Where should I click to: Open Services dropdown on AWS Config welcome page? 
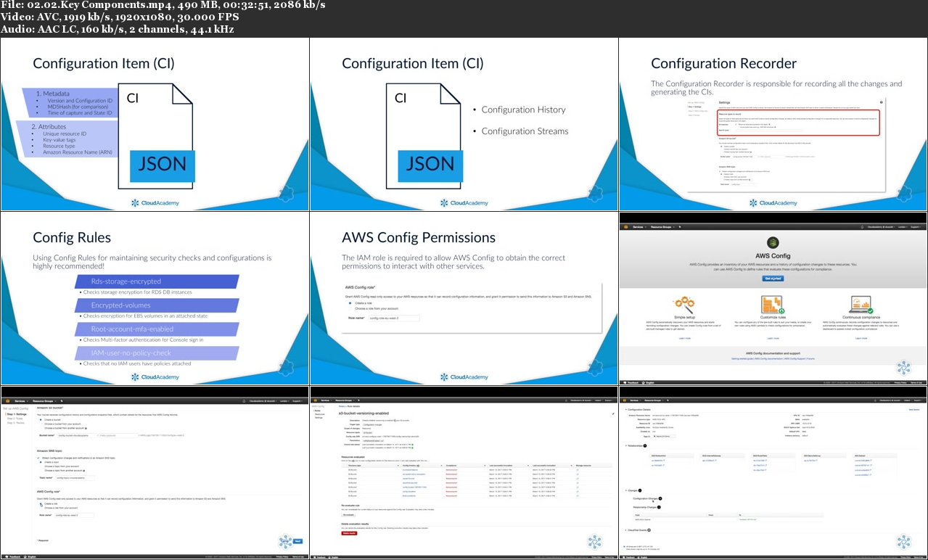(x=639, y=227)
